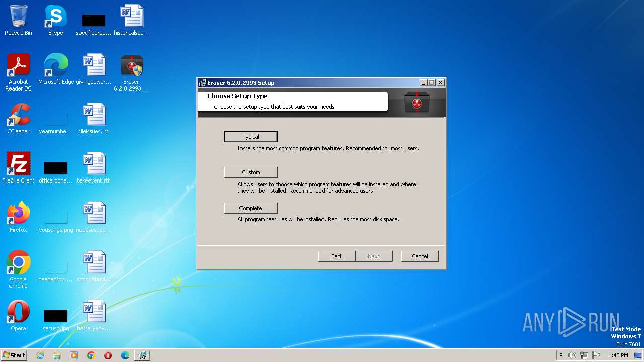Select the Opera desktop shortcut

[x=18, y=316]
